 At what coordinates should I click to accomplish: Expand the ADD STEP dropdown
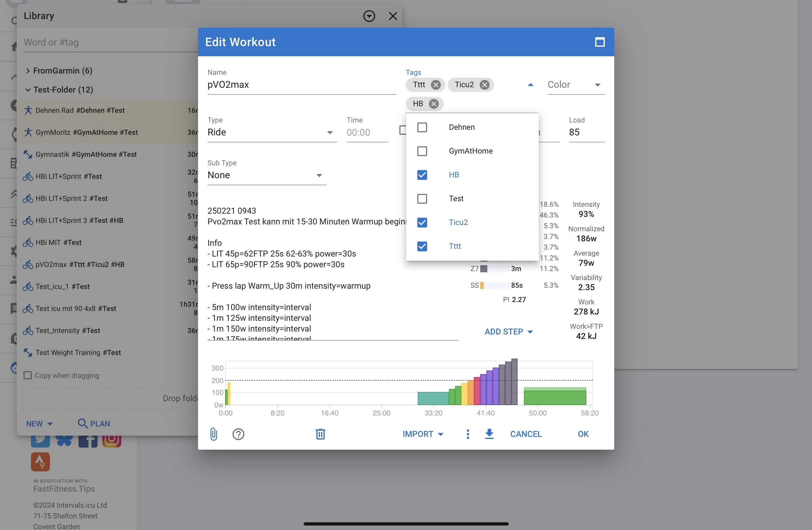(x=508, y=332)
